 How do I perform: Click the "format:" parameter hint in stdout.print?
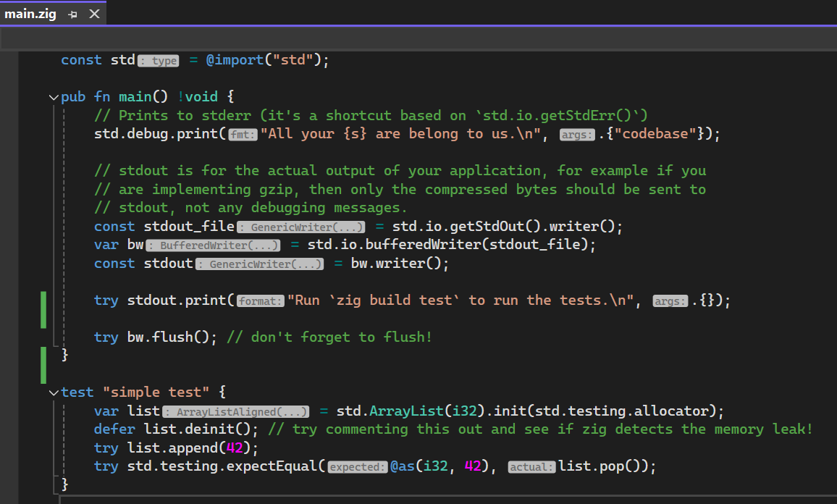pos(261,301)
